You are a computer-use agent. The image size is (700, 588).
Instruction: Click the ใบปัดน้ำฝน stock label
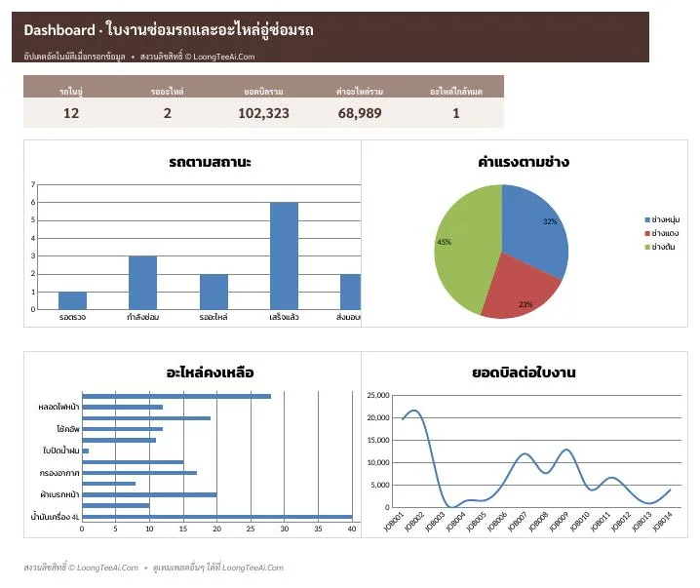(x=61, y=451)
